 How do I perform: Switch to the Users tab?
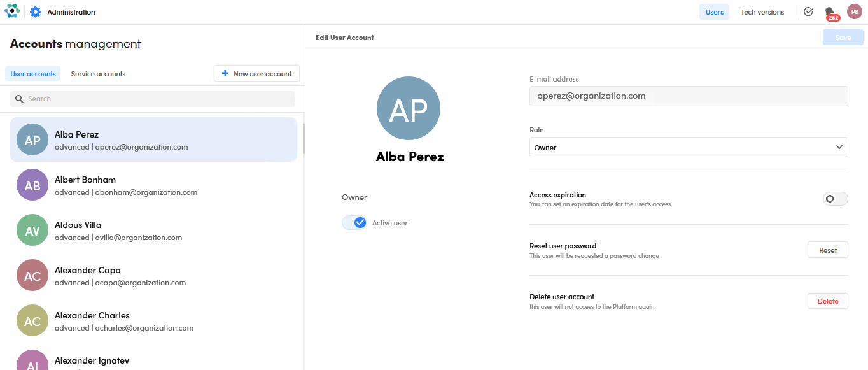tap(715, 12)
